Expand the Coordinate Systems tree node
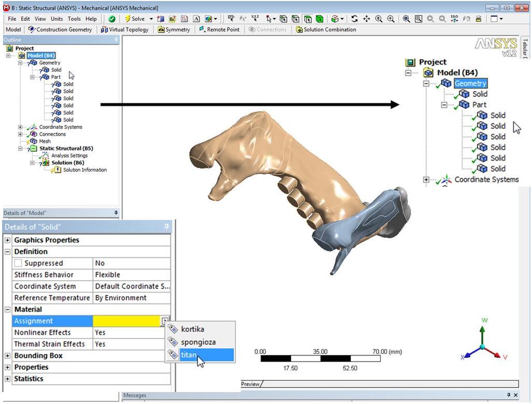 click(x=20, y=127)
